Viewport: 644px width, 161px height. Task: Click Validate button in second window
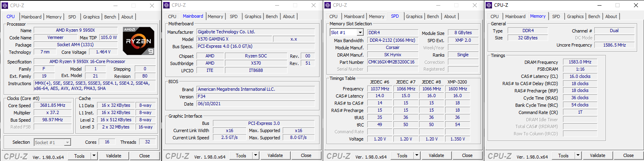point(275,155)
